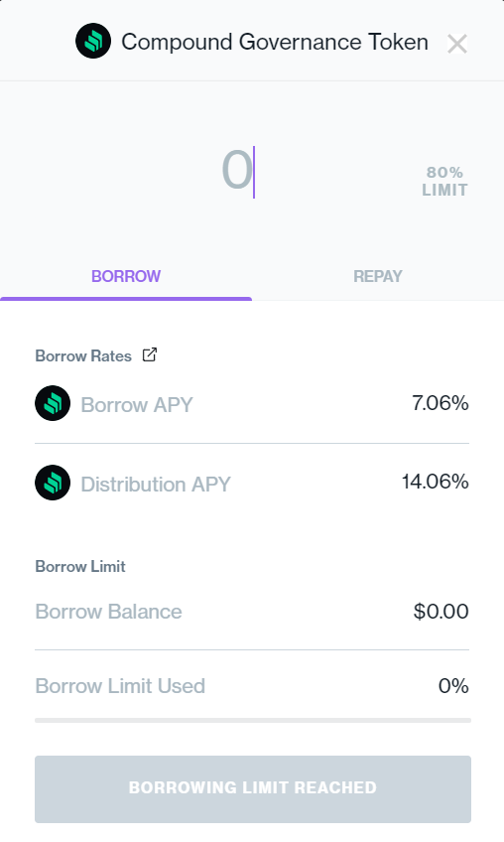Click the COMP icon beside Distribution APY

tap(53, 483)
